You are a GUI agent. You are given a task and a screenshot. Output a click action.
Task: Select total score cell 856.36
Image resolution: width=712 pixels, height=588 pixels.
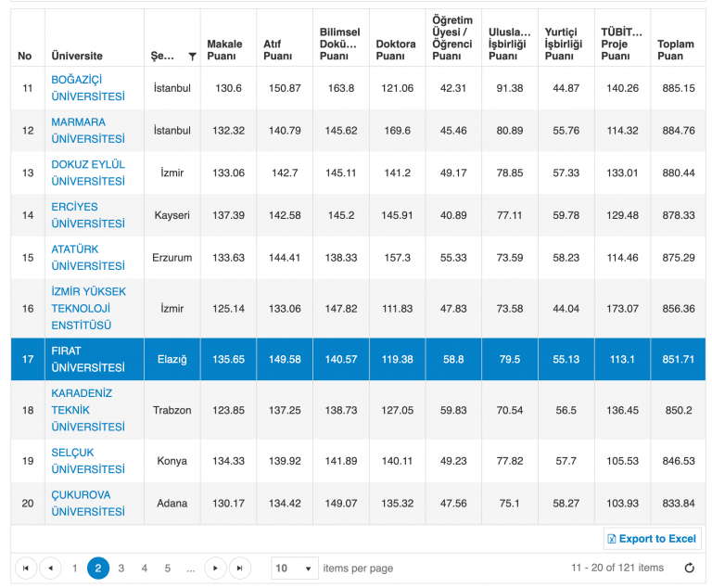[x=679, y=309]
